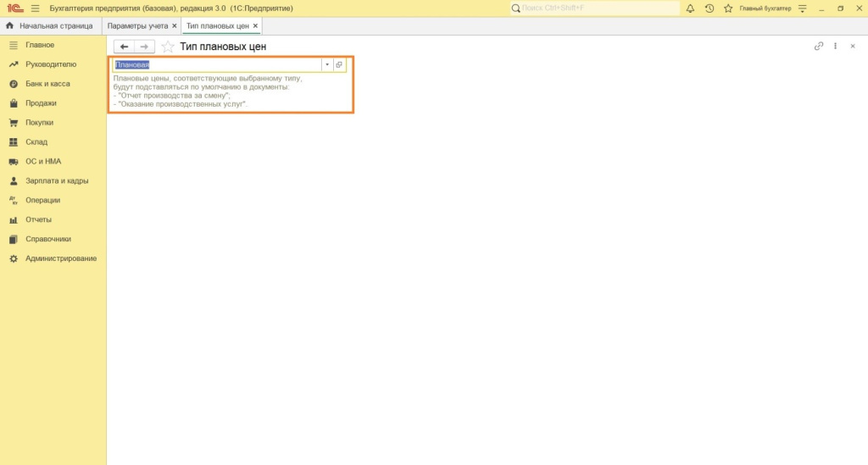Switch to the Параметры учета tab
868x465 pixels.
(x=137, y=26)
